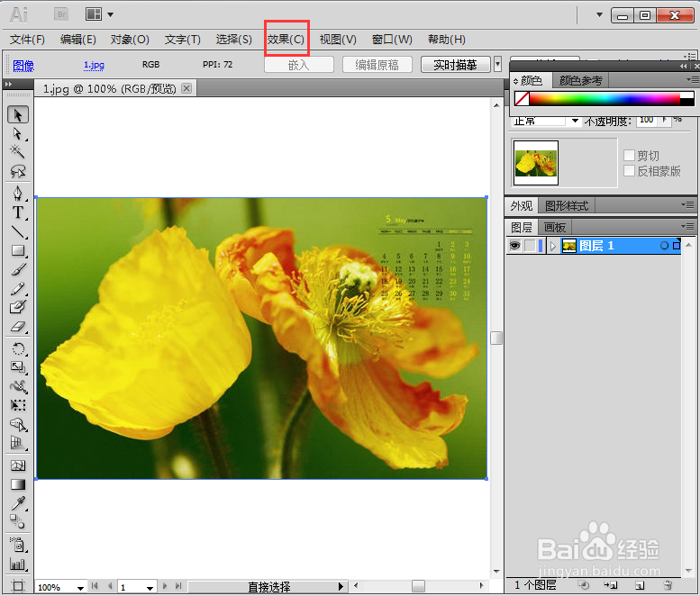
Task: Select the Direct Selection tool
Action: coord(18,134)
